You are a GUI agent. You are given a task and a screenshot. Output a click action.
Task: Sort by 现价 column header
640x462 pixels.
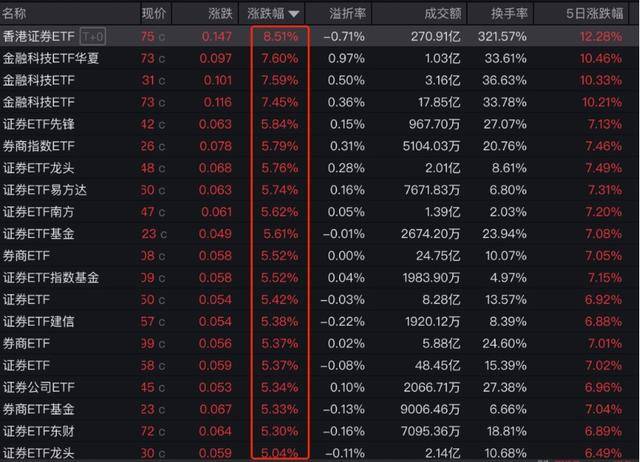tap(154, 14)
